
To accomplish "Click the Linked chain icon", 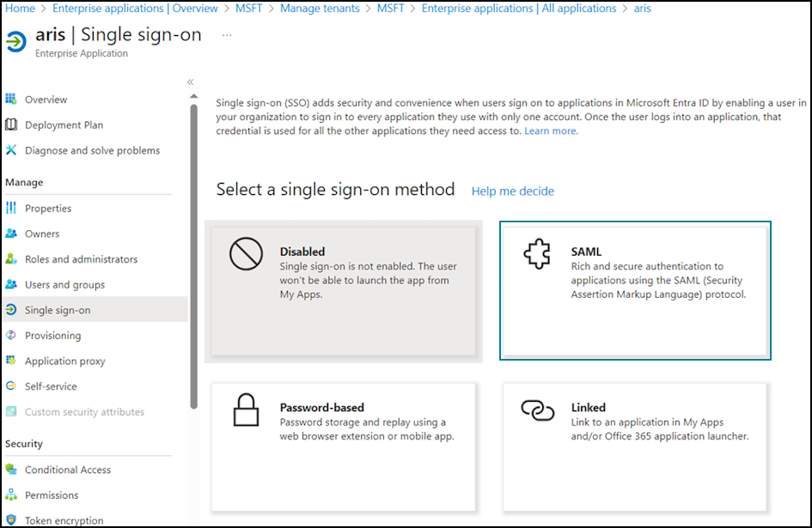I will coord(538,410).
